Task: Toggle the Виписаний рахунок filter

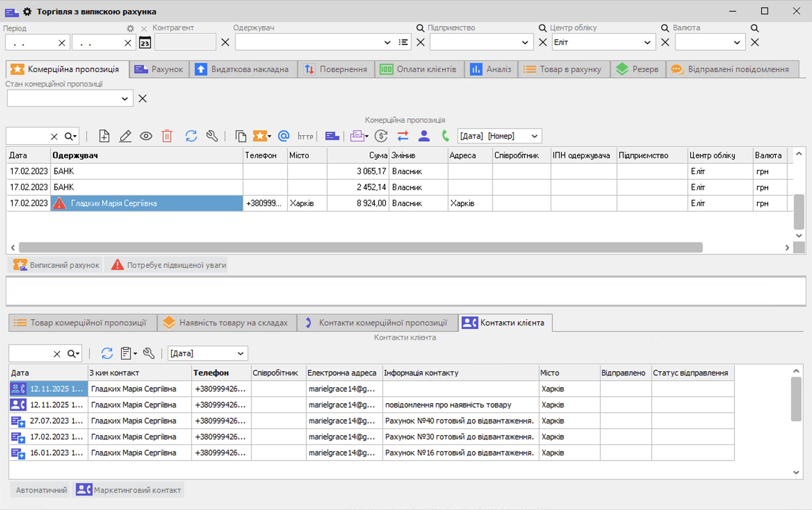Action: click(56, 265)
